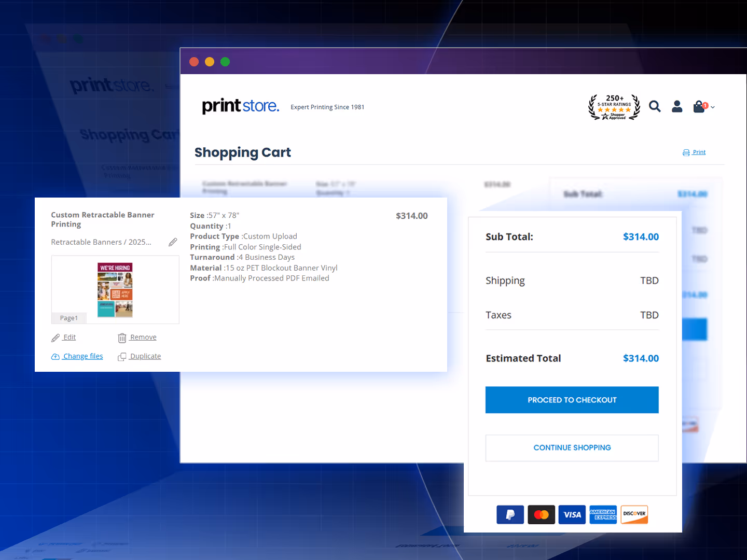Click the Edit link
The height and width of the screenshot is (560, 747).
[x=64, y=338]
